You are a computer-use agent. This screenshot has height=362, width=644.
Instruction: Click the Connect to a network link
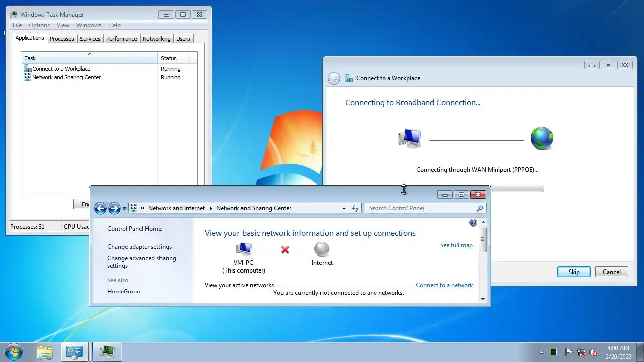[x=444, y=285]
